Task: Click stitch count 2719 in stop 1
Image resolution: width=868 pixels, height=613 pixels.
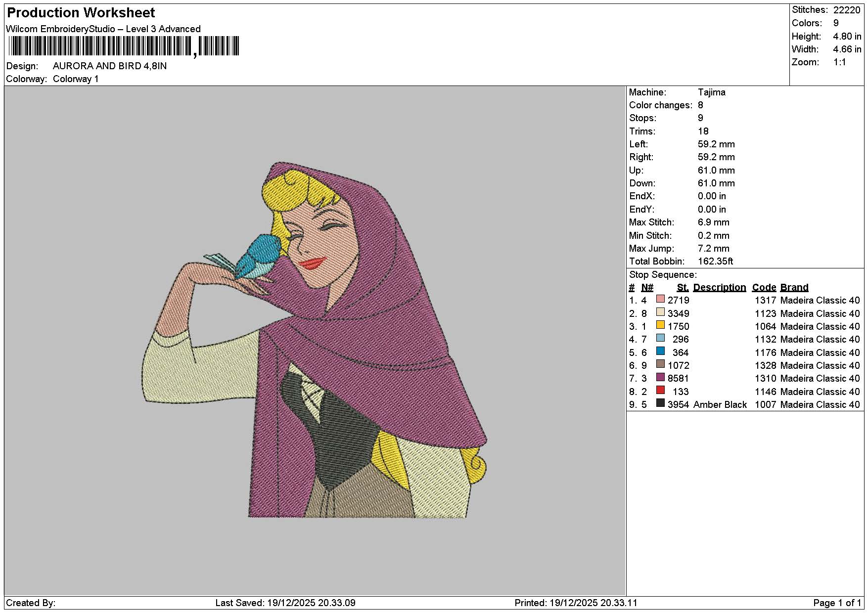Action: click(678, 301)
